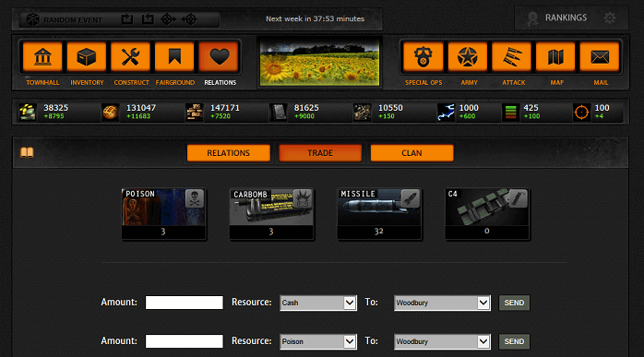The height and width of the screenshot is (357, 644).
Task: Click the sunflower field banner image
Action: pyautogui.click(x=319, y=62)
